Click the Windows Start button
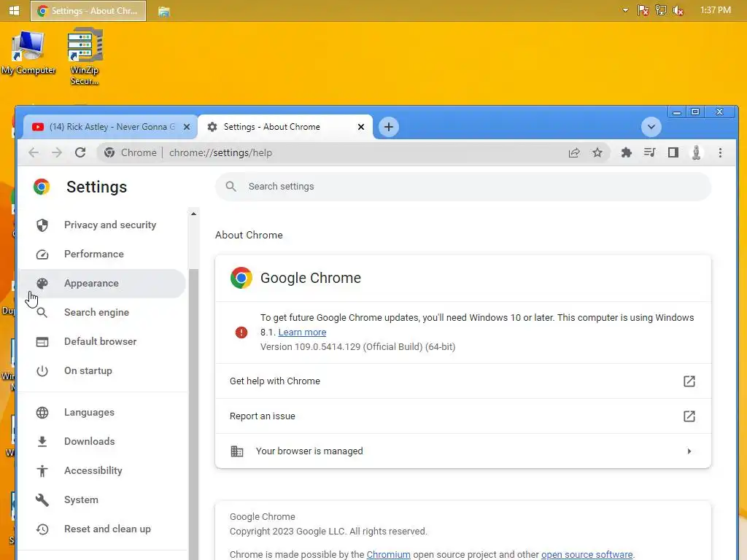747x560 pixels. [15, 10]
